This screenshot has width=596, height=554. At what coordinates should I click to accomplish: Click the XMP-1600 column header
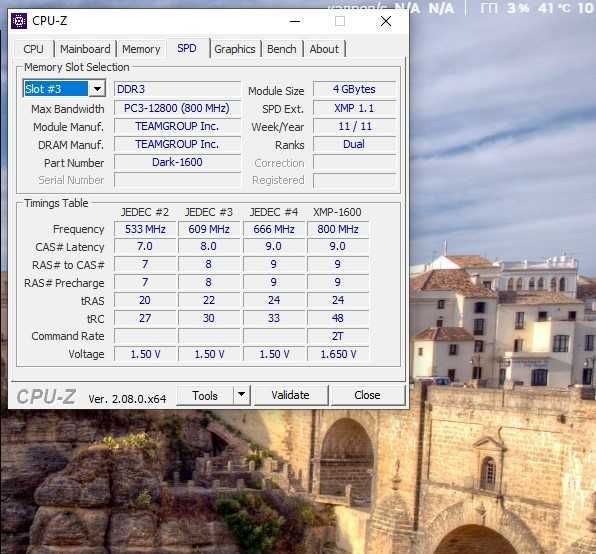(337, 212)
